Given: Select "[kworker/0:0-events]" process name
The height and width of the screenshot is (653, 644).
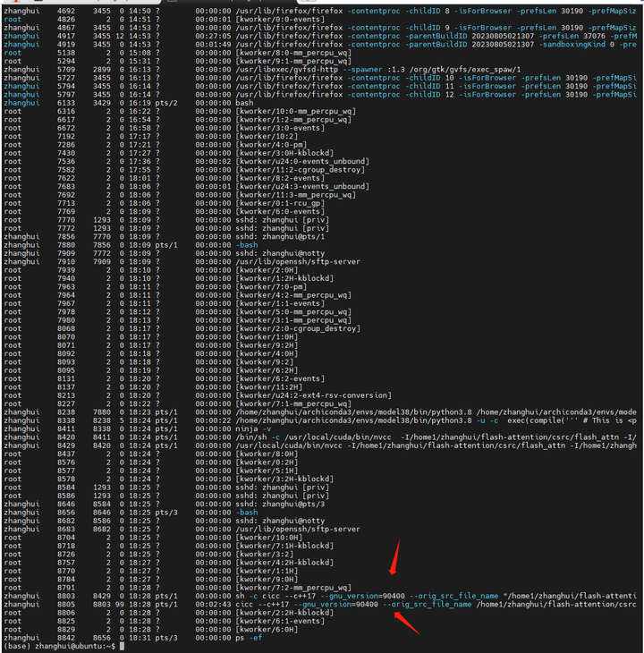Looking at the screenshot, I should tap(280, 19).
